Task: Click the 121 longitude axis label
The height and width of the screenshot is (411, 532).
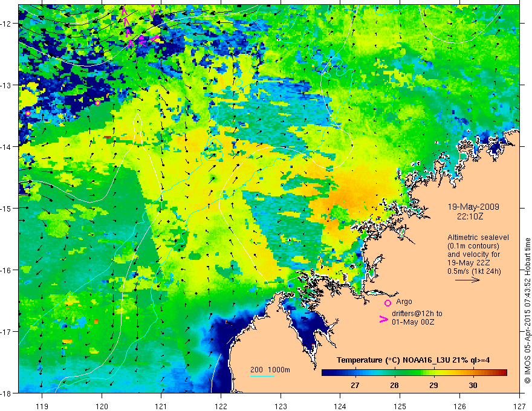Action: pos(161,406)
